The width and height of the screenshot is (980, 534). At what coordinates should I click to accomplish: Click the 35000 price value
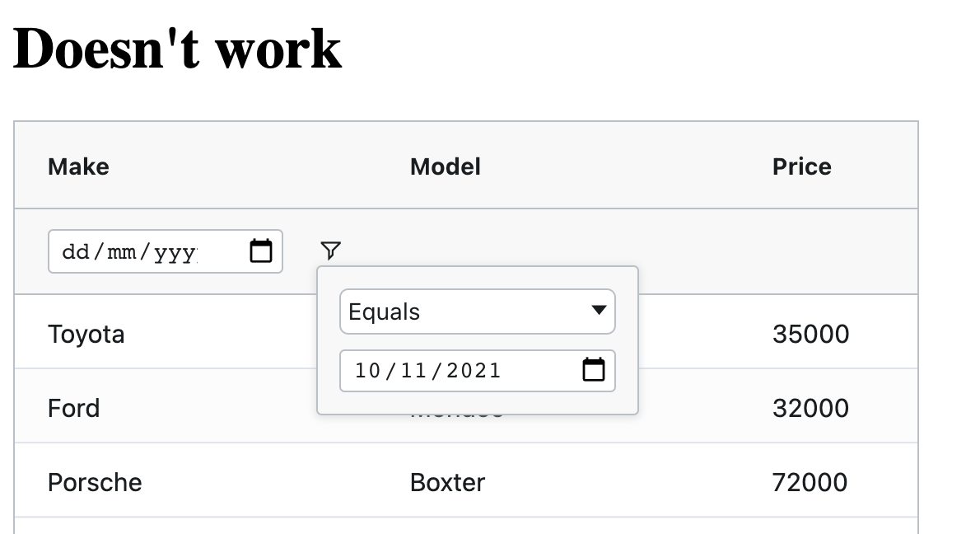811,334
